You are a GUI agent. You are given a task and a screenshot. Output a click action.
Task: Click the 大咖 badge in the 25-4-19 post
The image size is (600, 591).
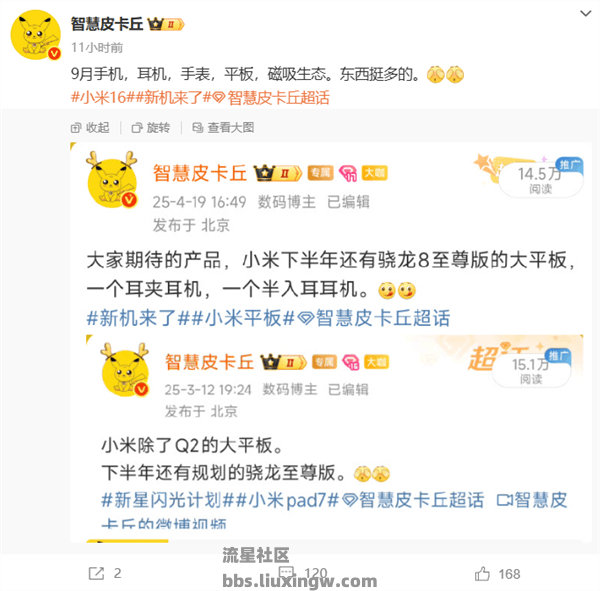[375, 173]
